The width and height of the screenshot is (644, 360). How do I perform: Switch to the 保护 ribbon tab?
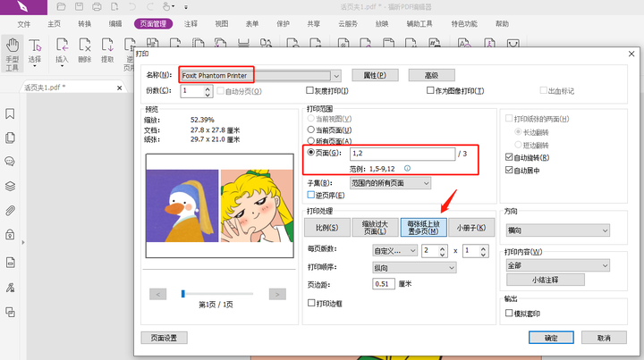click(283, 24)
